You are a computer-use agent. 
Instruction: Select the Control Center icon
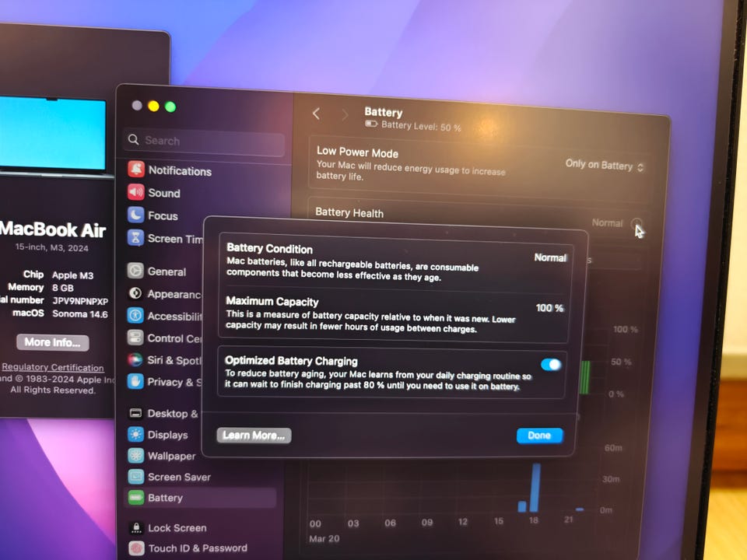coord(135,337)
